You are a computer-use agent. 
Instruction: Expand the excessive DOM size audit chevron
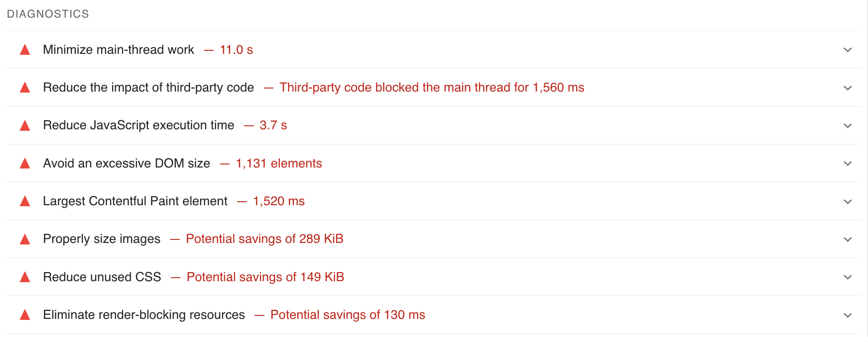click(x=847, y=163)
